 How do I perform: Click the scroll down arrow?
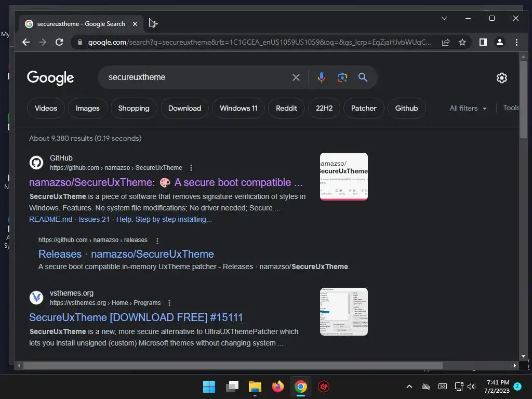pyautogui.click(x=523, y=356)
